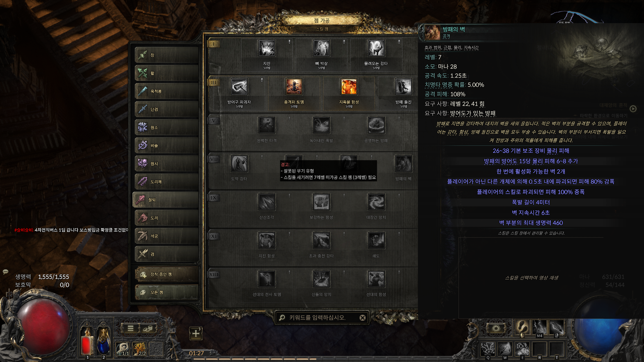Click the plus icon with 3 badge
This screenshot has width=644, height=362.
click(196, 333)
